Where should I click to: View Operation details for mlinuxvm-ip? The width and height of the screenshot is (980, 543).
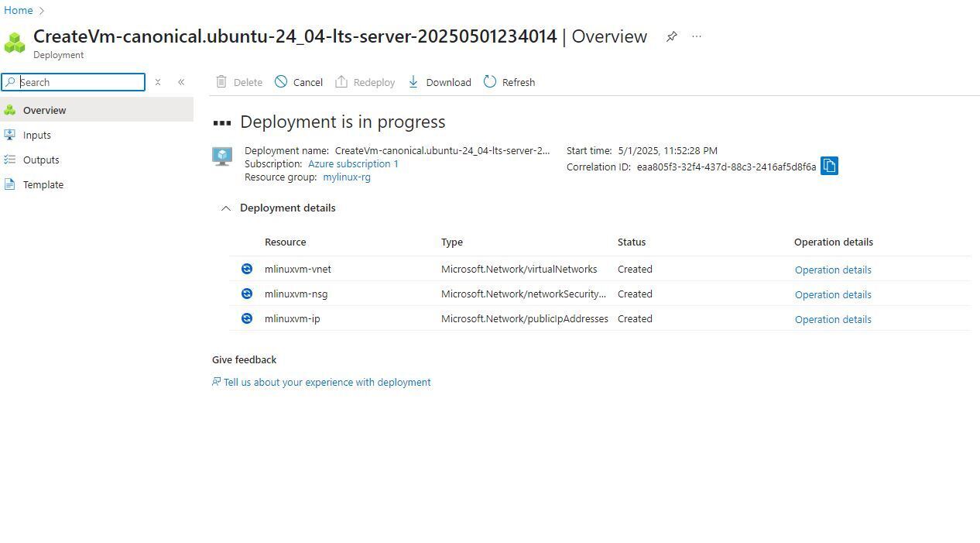833,319
